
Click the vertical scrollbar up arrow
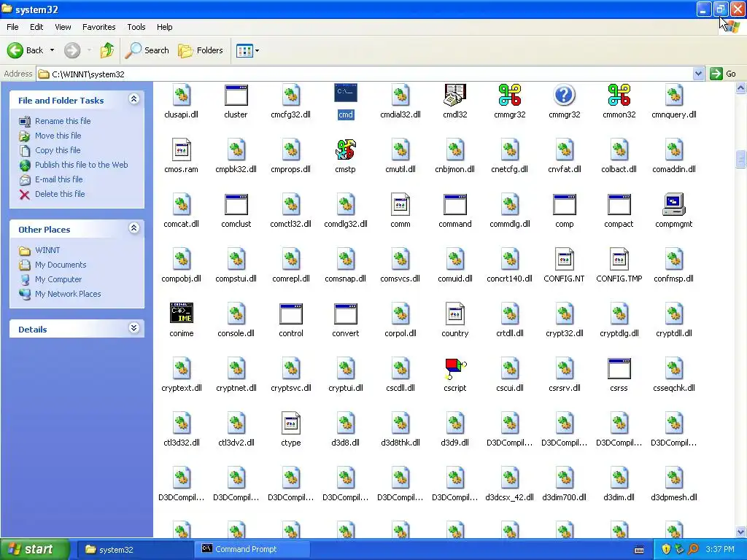coord(741,87)
